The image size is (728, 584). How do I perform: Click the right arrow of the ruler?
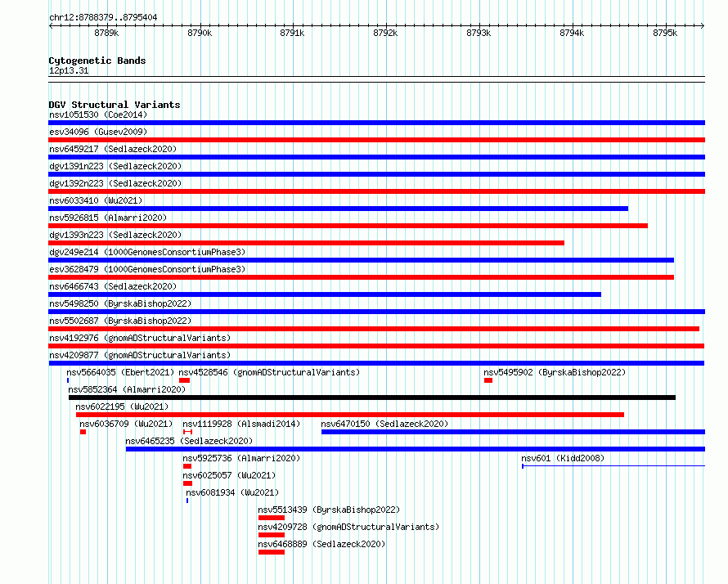click(x=703, y=25)
